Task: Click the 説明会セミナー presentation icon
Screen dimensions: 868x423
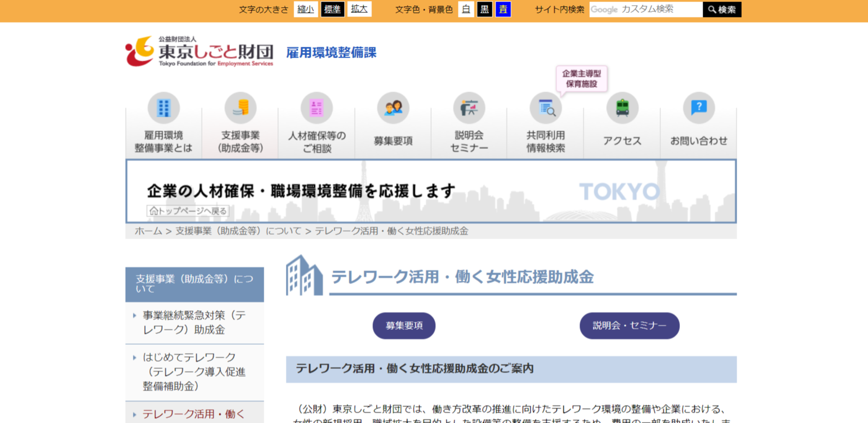Action: [469, 108]
